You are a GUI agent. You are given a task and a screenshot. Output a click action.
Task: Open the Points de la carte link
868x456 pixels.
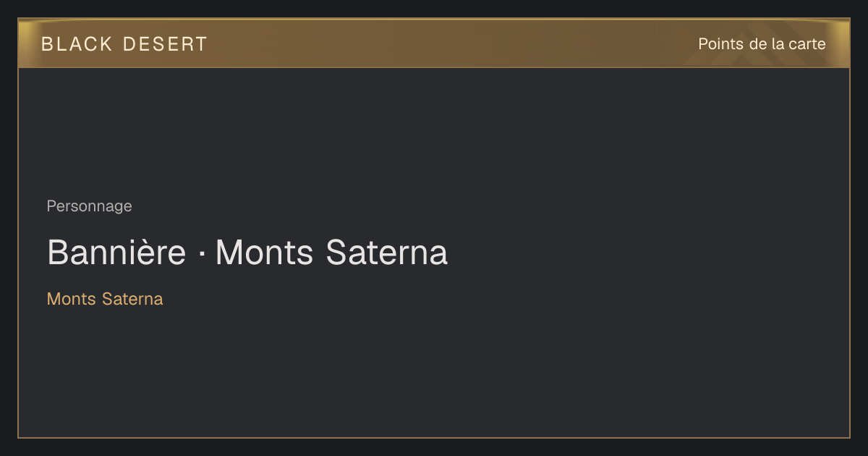click(762, 44)
